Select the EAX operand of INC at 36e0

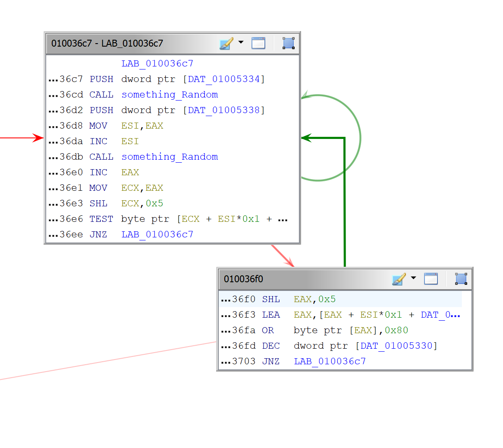[130, 172]
